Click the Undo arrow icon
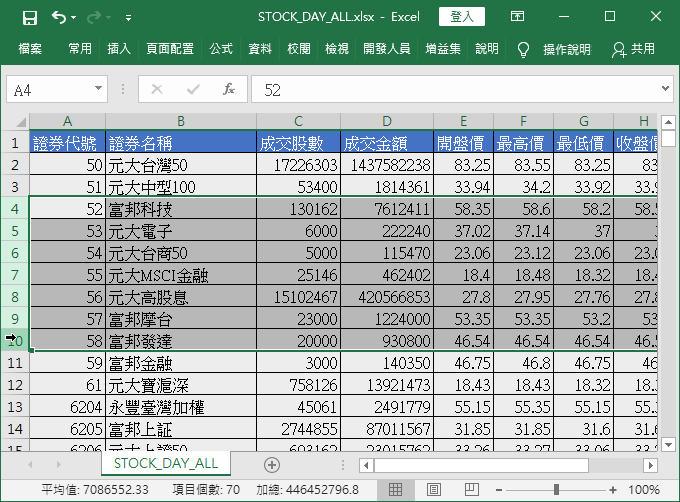The image size is (680, 502). [x=58, y=17]
